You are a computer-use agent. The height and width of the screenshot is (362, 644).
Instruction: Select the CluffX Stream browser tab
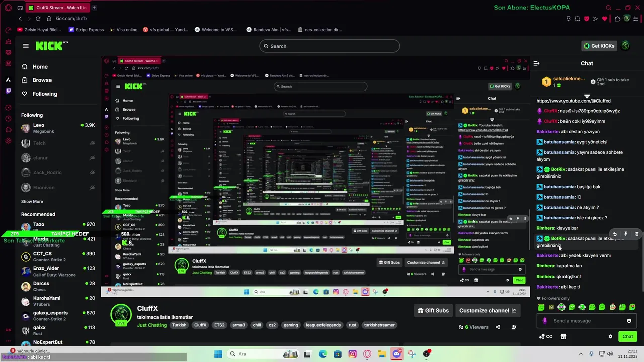pyautogui.click(x=57, y=8)
